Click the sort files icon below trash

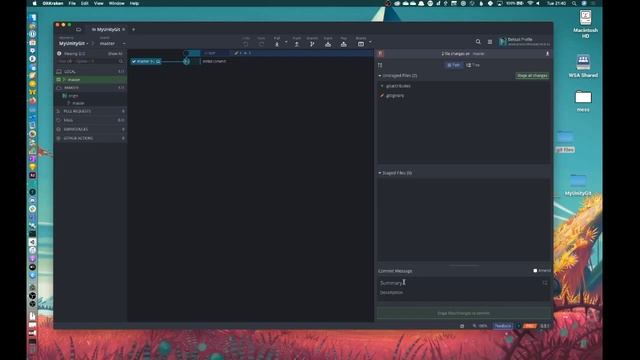pos(380,65)
